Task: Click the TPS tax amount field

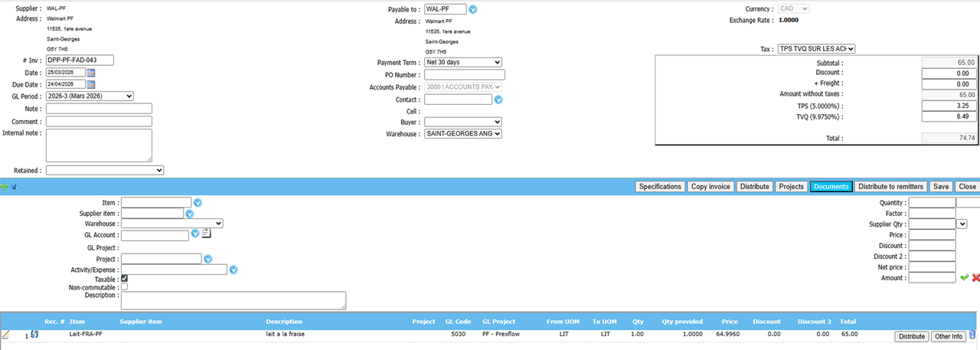Action: [x=949, y=106]
